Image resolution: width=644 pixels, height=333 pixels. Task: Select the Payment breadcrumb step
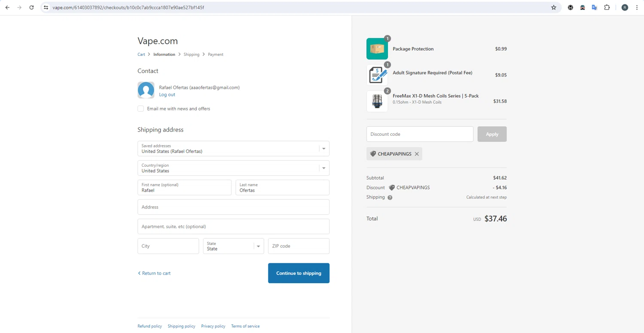pos(216,55)
